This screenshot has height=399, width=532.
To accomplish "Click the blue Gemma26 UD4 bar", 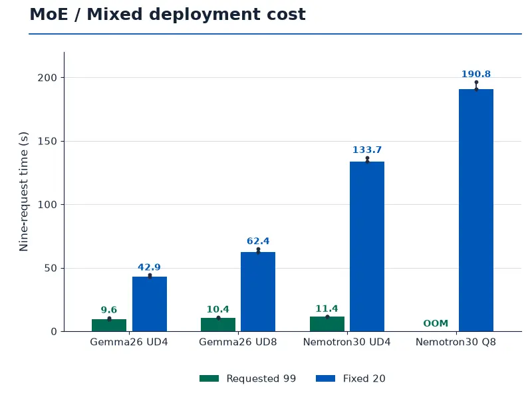I will click(150, 304).
